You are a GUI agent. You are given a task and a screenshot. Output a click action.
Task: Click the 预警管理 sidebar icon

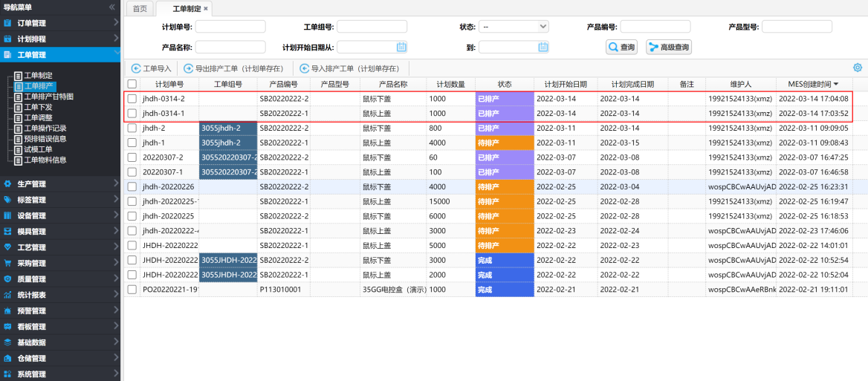[x=7, y=310]
